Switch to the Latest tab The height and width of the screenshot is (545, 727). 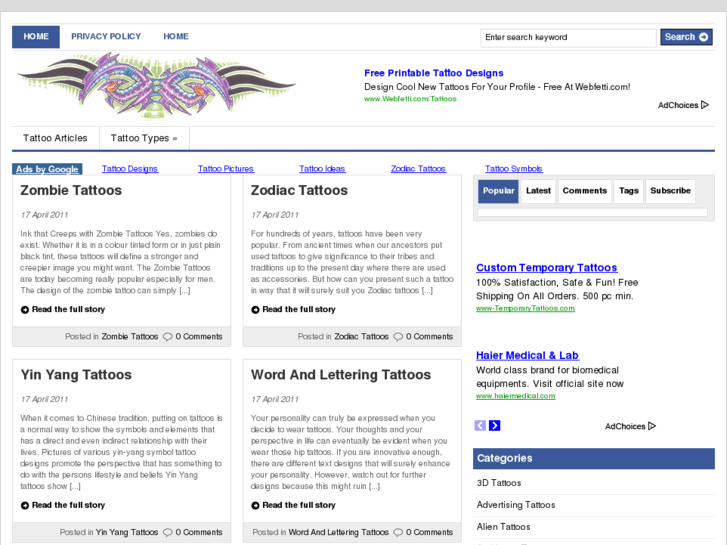[538, 191]
